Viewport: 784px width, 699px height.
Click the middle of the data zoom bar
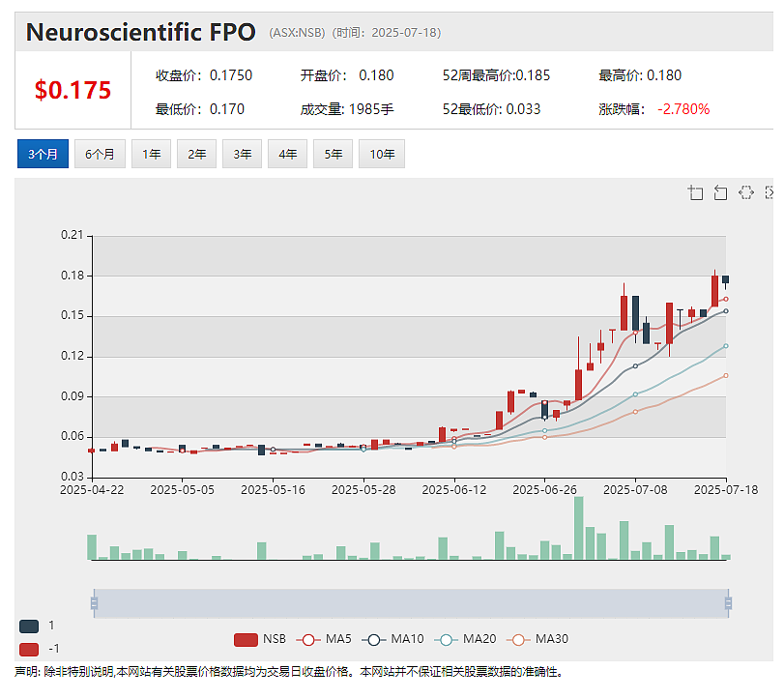pos(411,603)
